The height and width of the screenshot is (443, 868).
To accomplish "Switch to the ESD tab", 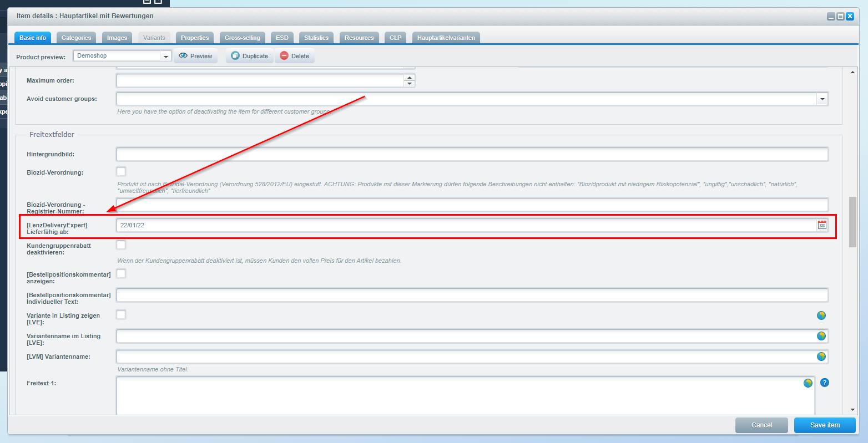I will (282, 38).
